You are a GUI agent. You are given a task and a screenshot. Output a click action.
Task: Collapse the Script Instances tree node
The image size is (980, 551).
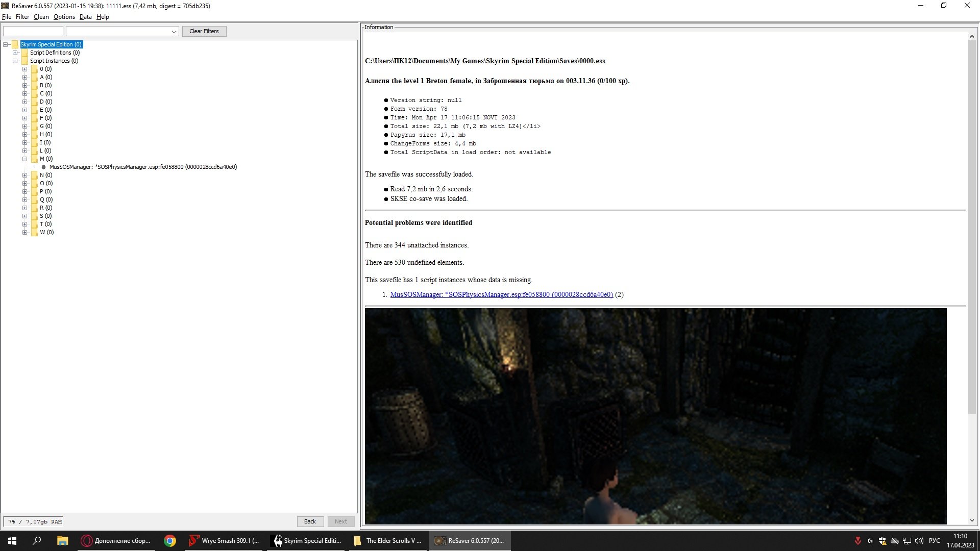point(15,61)
